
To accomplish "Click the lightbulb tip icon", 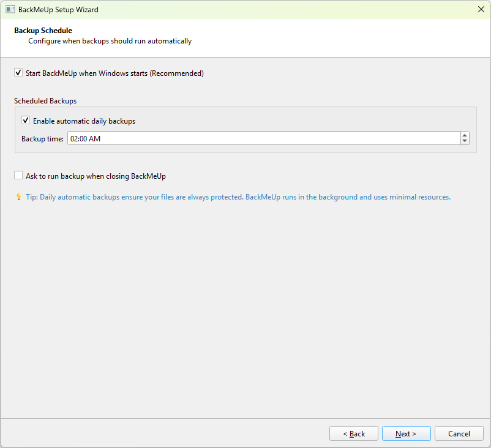I will click(x=18, y=197).
